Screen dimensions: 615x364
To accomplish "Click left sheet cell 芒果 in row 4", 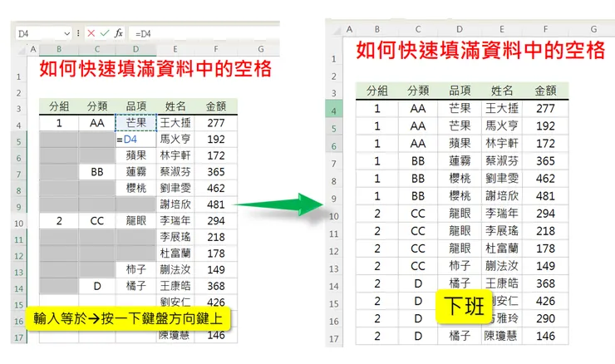I will coord(135,123).
